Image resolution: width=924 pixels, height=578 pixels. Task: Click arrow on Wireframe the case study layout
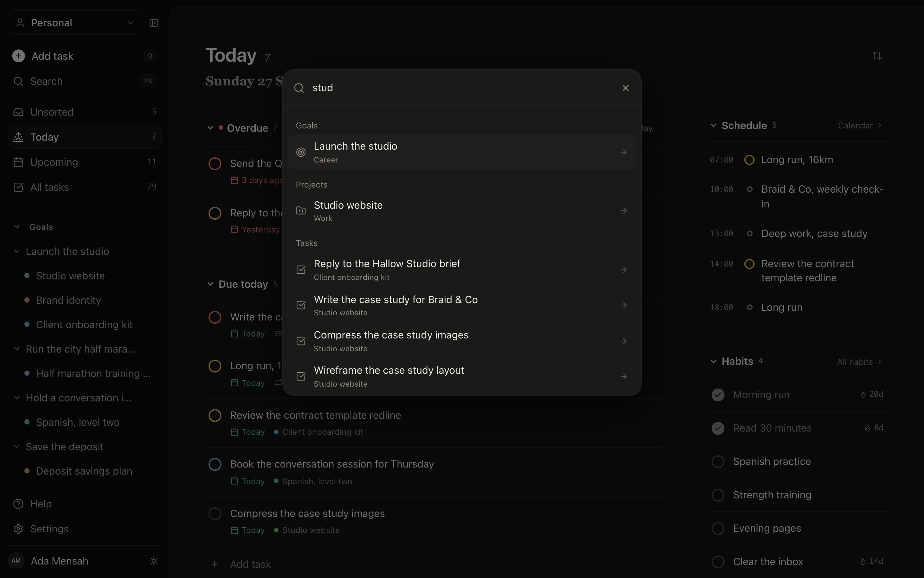click(x=623, y=377)
